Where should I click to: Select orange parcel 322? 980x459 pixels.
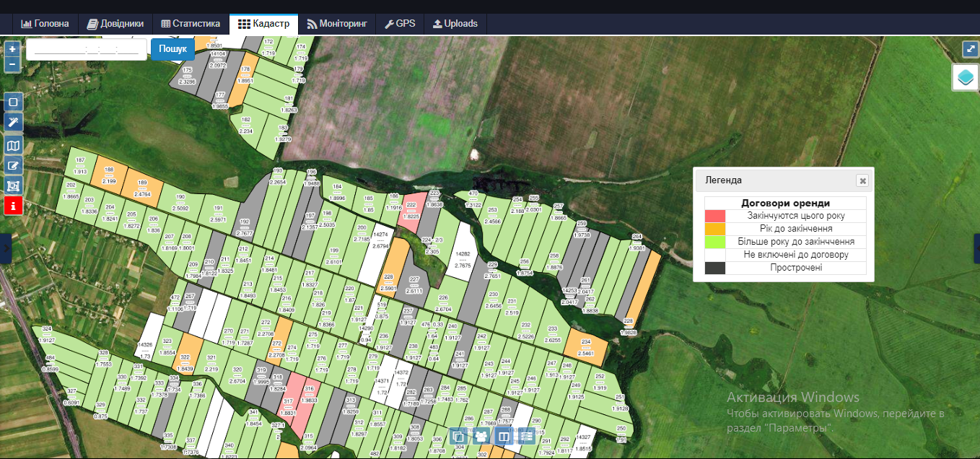point(185,357)
